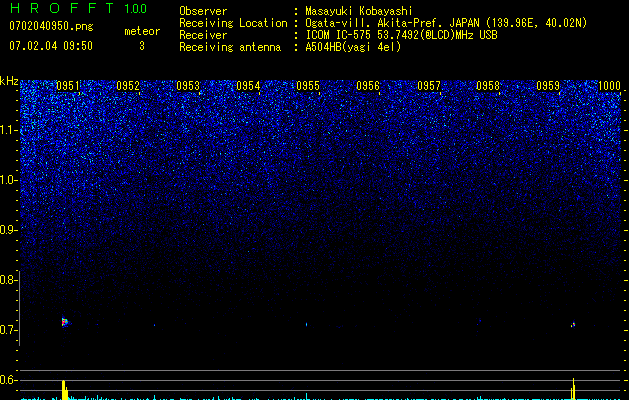Image resolution: width=629 pixels, height=400 pixels.
Task: Click the kHz axis unit label
Action: [9, 81]
